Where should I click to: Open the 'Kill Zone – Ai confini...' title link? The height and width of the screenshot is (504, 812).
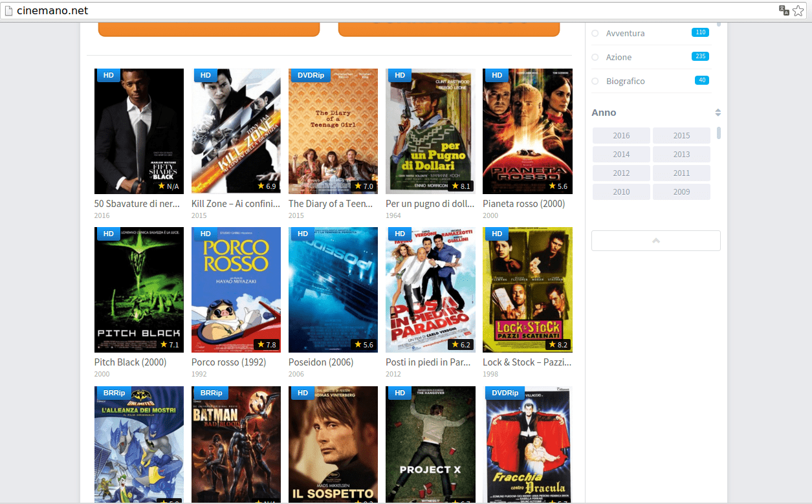(236, 204)
